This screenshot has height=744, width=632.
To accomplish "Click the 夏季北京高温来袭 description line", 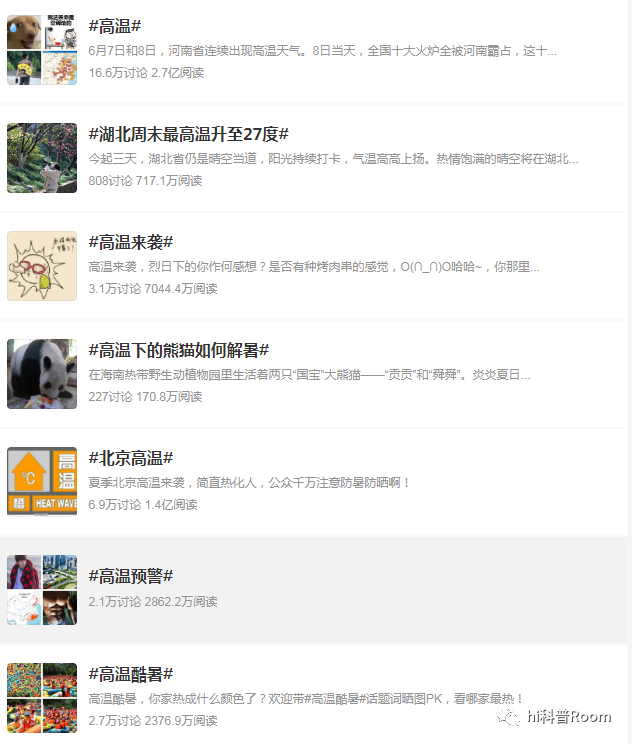I will coord(249,483).
